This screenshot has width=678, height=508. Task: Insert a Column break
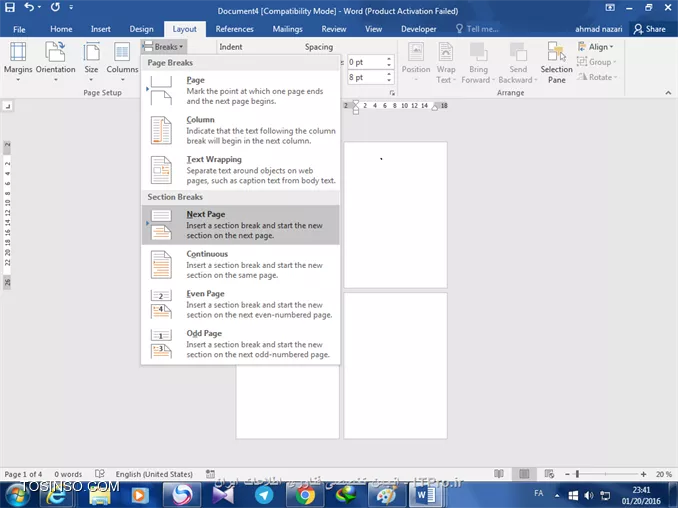coord(240,130)
